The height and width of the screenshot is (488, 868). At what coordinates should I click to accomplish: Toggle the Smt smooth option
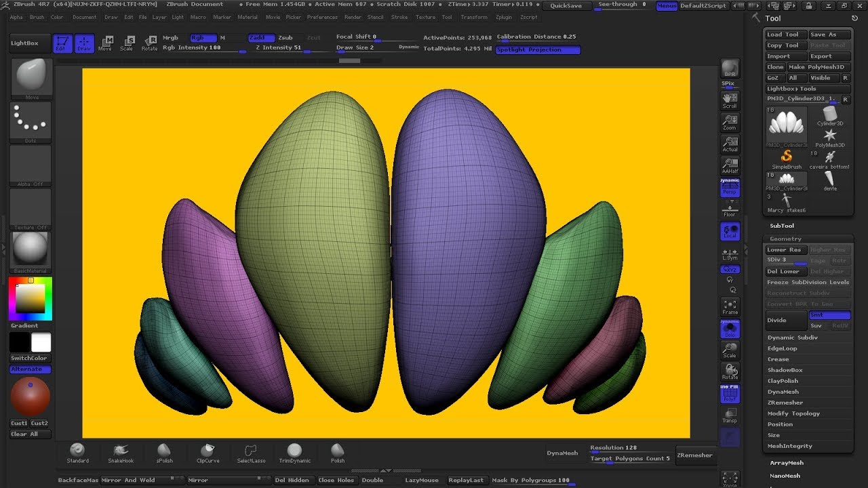[x=830, y=315]
